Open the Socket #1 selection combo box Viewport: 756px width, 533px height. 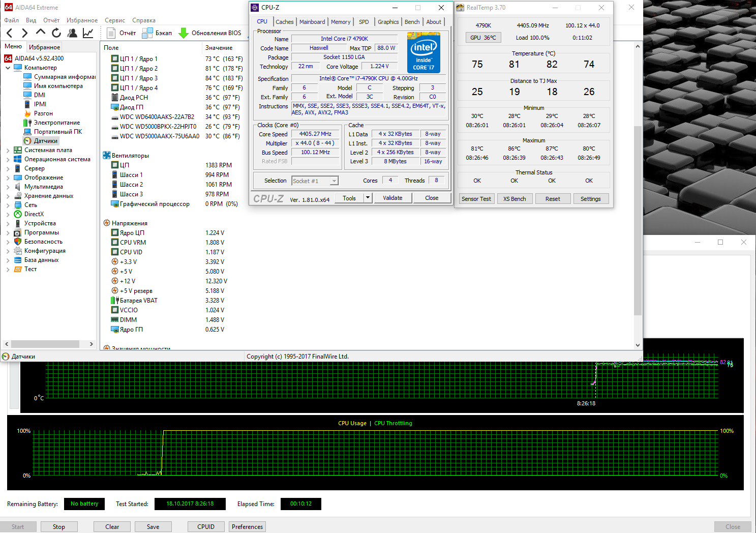(315, 181)
